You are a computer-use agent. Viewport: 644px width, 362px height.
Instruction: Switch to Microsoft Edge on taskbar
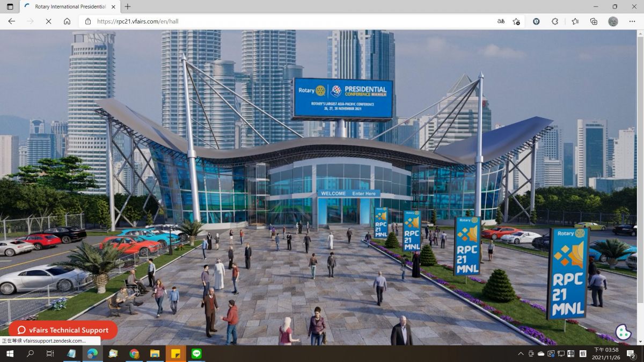click(92, 353)
